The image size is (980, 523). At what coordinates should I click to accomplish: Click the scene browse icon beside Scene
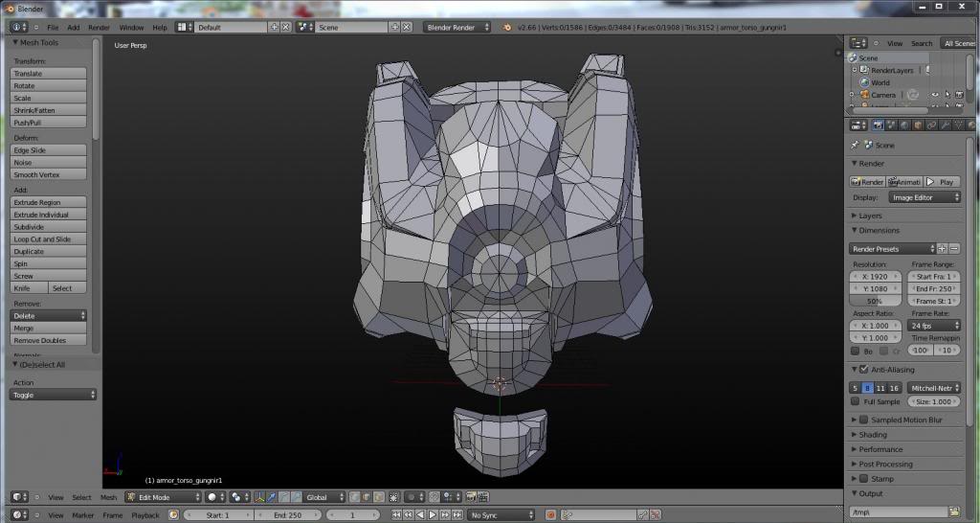pyautogui.click(x=305, y=27)
